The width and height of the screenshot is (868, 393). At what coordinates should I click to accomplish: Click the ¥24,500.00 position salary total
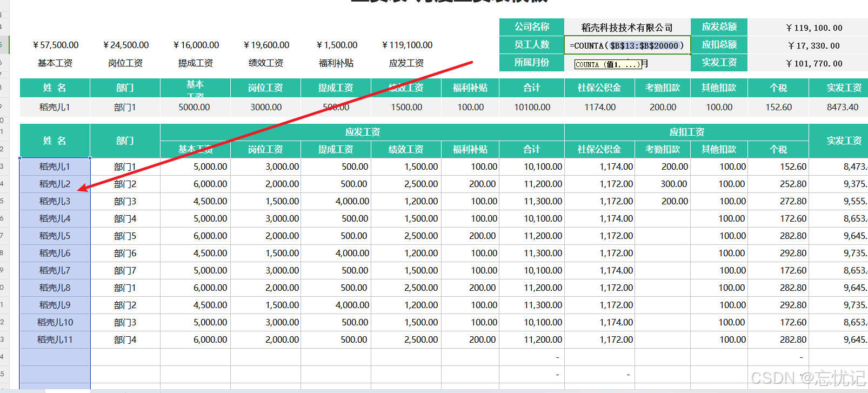125,45
